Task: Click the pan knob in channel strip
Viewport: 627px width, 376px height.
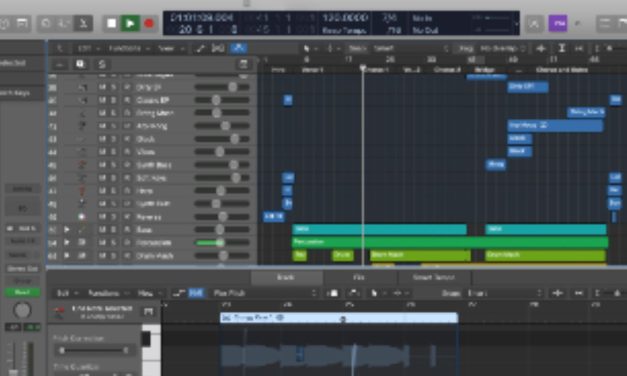Action: point(22,310)
